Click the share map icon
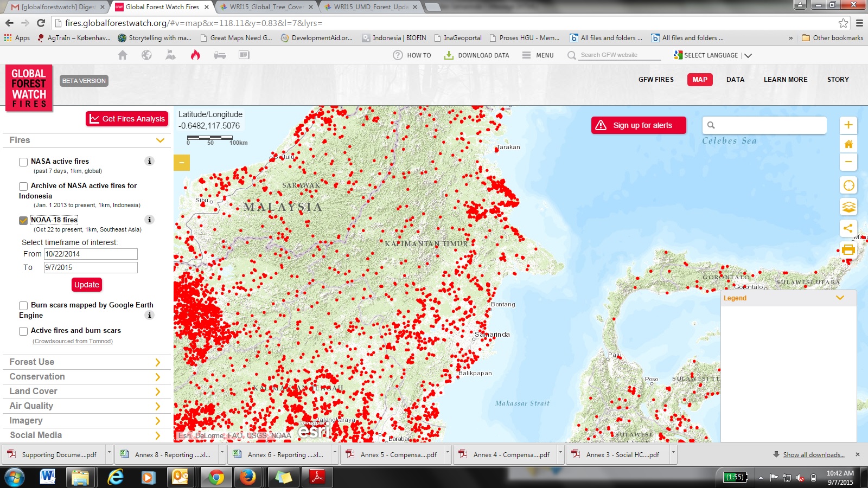Image resolution: width=868 pixels, height=488 pixels. pyautogui.click(x=848, y=228)
